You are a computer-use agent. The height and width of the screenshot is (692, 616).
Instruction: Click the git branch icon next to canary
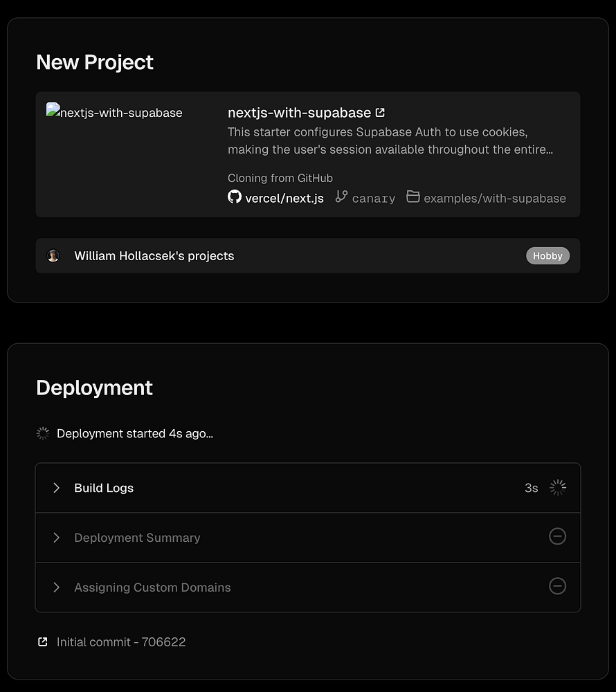[x=341, y=197]
